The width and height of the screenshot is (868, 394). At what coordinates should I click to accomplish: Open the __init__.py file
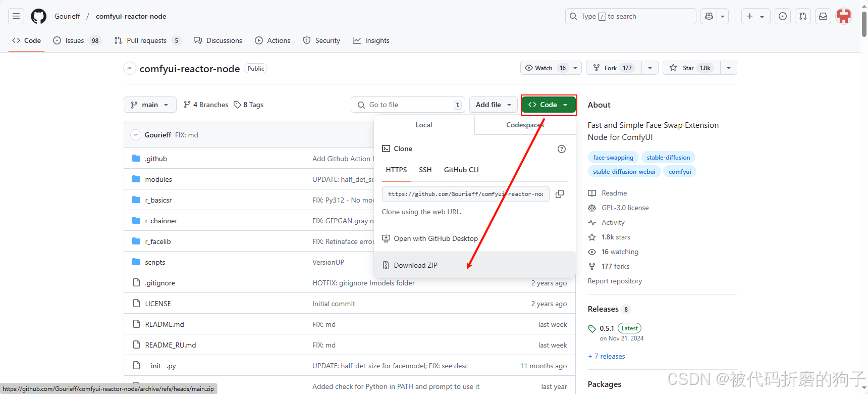pyautogui.click(x=160, y=366)
